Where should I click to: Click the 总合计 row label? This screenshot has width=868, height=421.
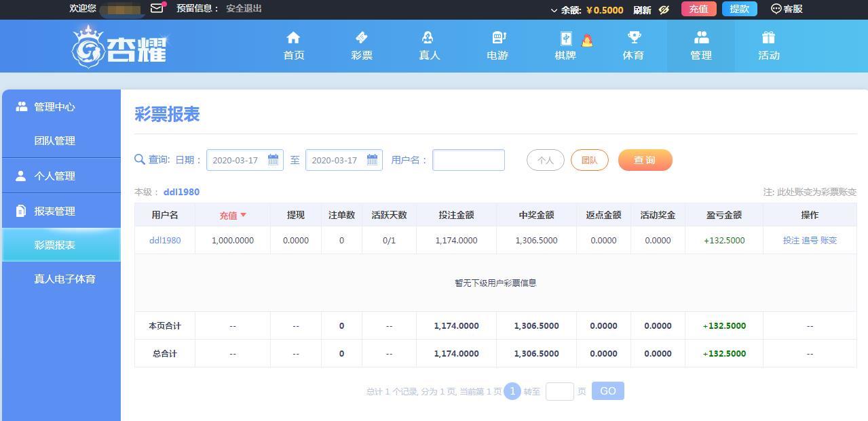165,353
